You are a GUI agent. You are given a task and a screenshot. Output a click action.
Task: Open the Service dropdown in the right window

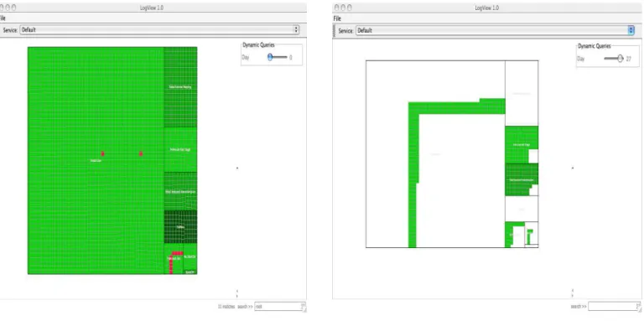(x=495, y=30)
